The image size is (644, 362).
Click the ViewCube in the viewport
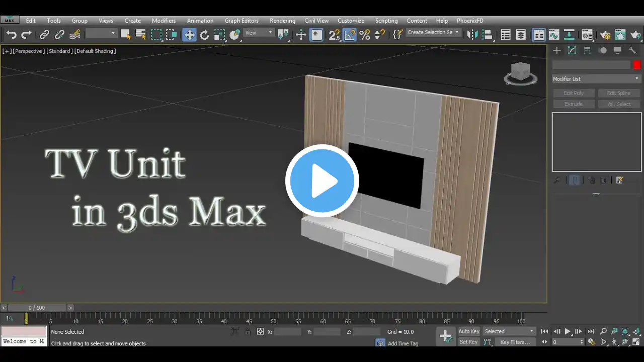(x=521, y=73)
